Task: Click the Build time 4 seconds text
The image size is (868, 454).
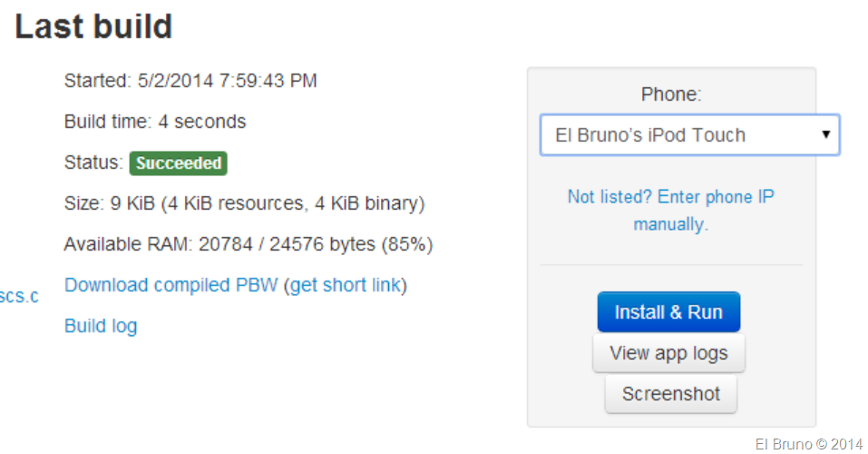Action: (155, 122)
